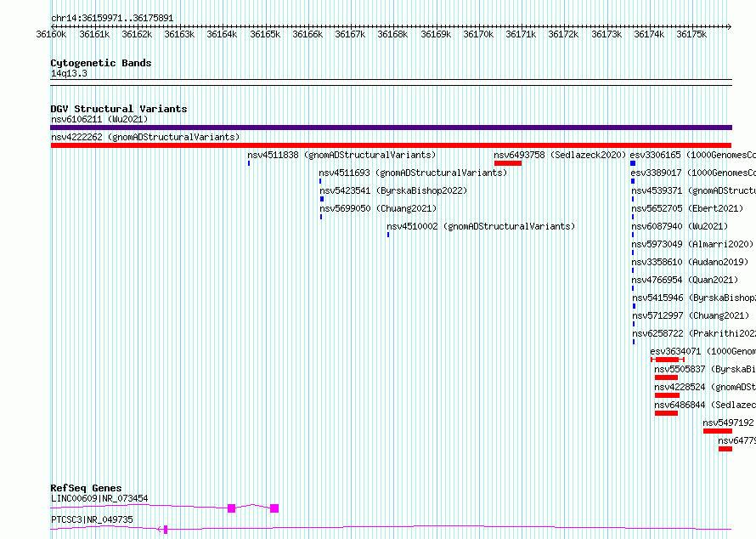Click esv3634071 1000Genomes variant label

[x=703, y=351]
